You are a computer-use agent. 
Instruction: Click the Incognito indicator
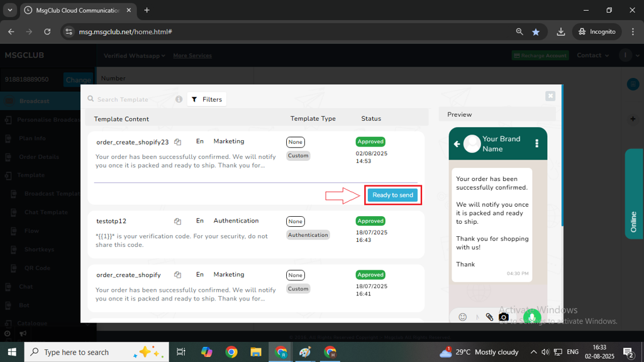(597, 31)
